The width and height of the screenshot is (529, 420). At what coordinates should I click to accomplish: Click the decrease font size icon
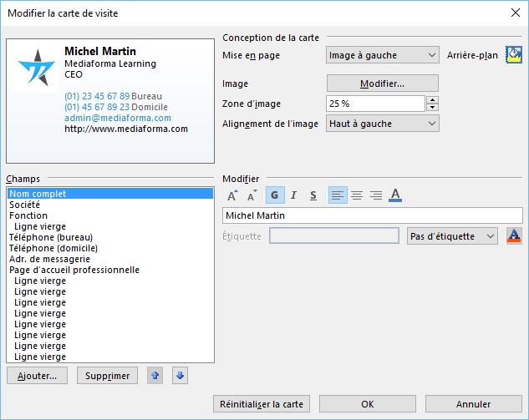252,195
